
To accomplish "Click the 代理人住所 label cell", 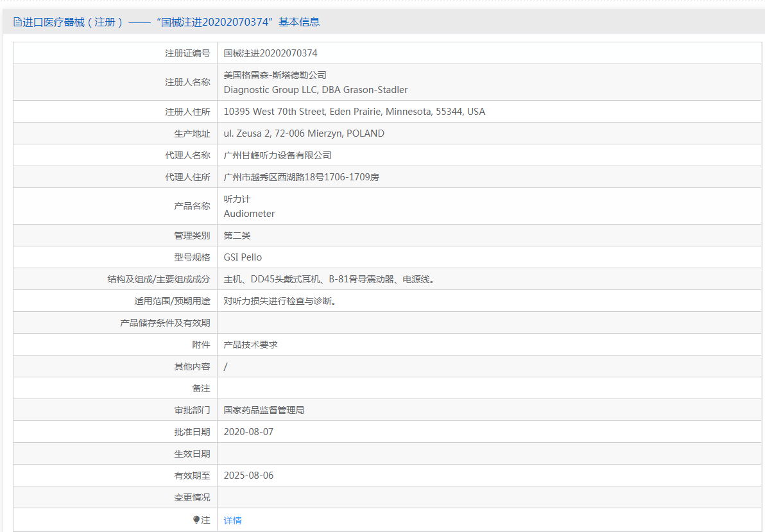I will (x=115, y=176).
